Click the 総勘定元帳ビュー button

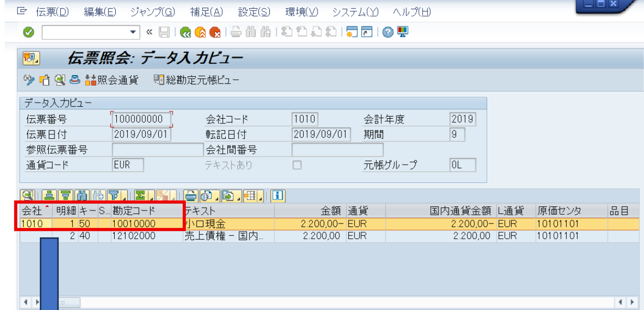(x=196, y=80)
